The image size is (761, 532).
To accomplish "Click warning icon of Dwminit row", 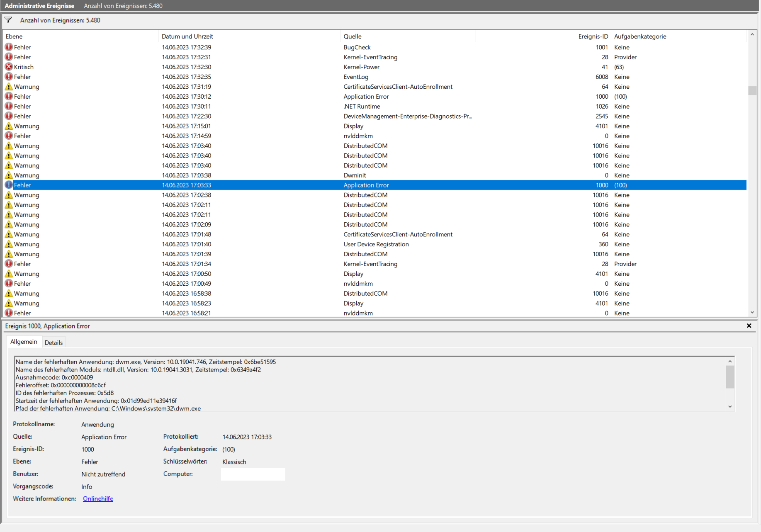I will 9,175.
